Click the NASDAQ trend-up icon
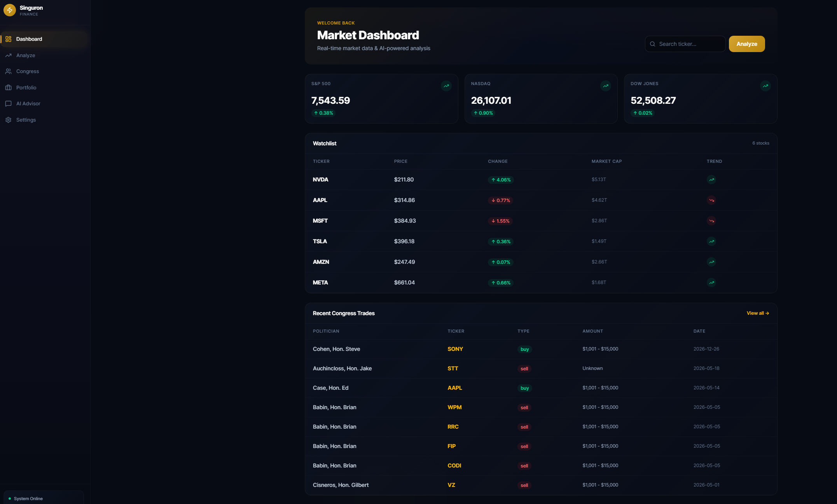Screen dimensions: 837x504 coord(605,86)
